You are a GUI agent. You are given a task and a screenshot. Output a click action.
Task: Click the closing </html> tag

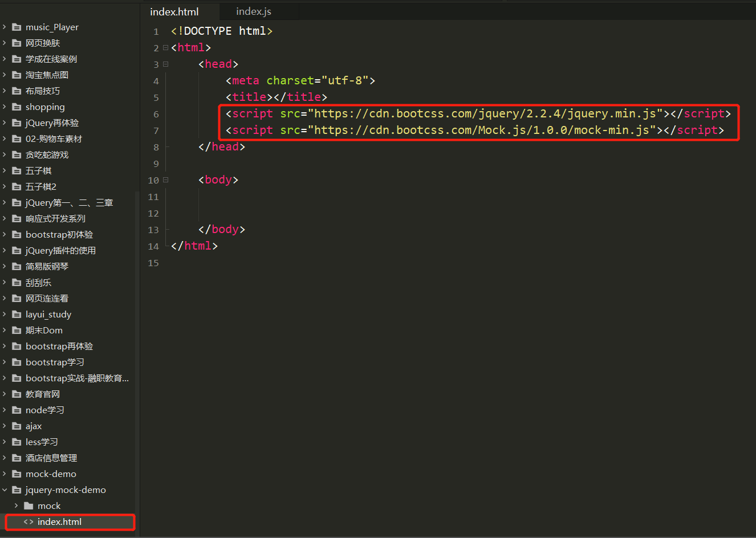point(194,246)
